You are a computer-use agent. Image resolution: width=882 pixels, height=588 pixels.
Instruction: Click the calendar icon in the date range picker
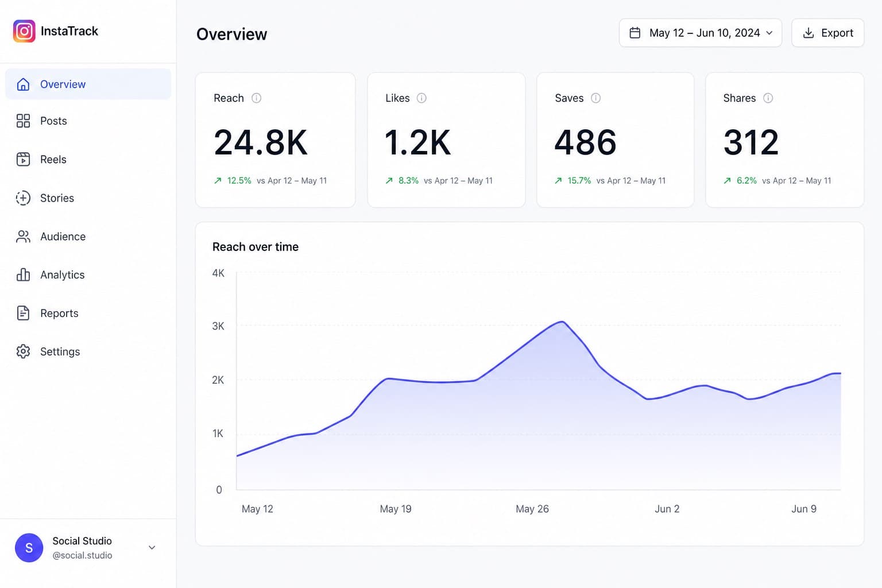635,33
